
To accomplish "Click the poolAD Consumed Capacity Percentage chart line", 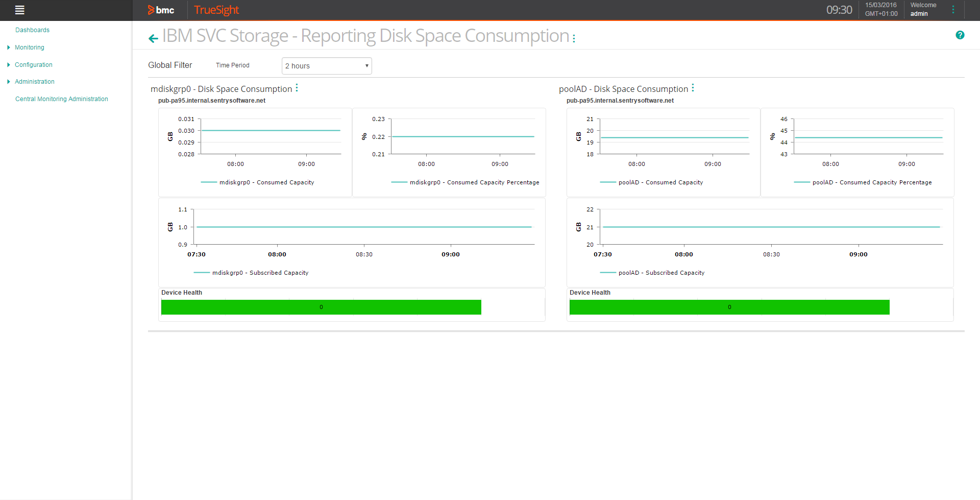I will pos(869,137).
